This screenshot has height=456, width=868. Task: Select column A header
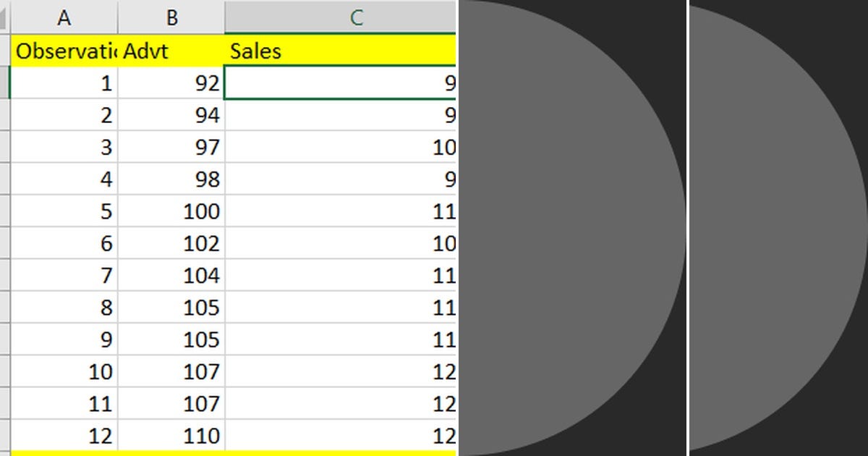point(64,17)
